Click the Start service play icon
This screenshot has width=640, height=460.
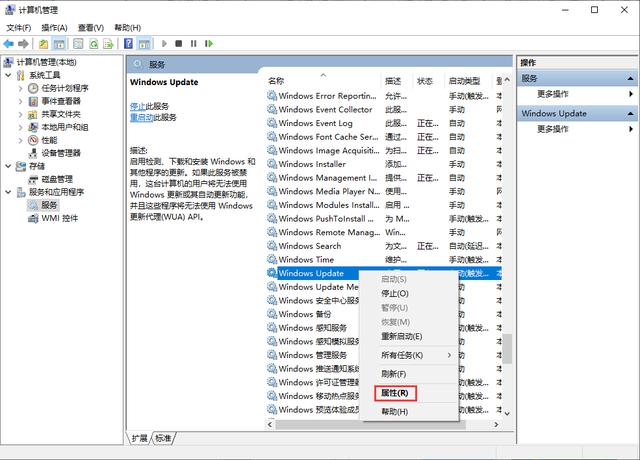click(x=164, y=43)
